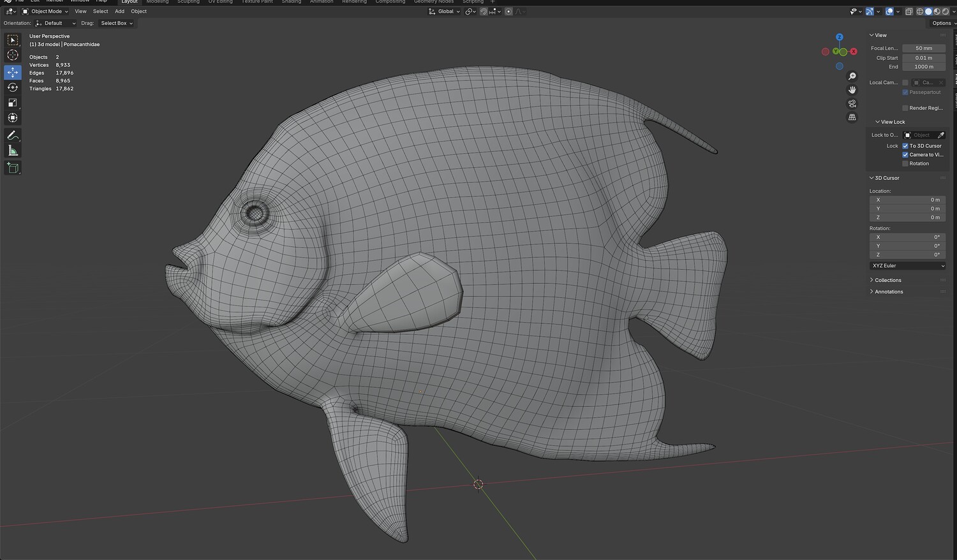Open the Add menu

click(x=119, y=11)
